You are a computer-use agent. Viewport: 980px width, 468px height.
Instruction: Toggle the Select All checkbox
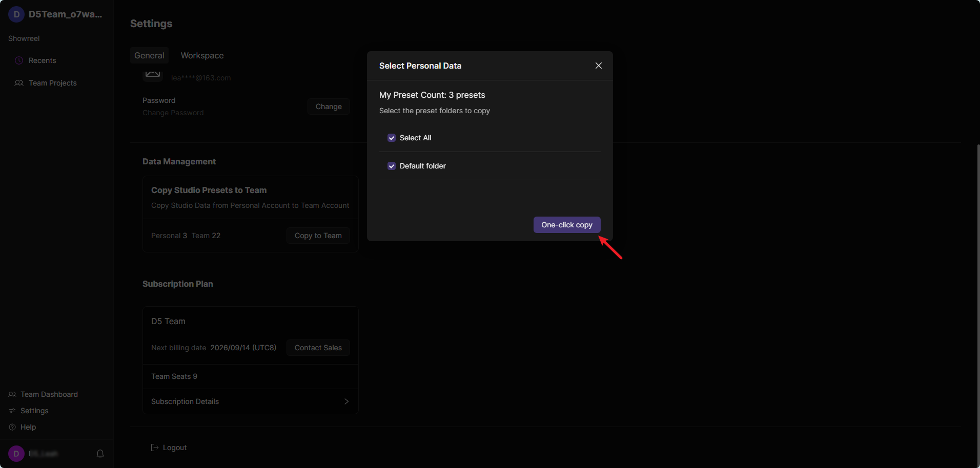coord(392,138)
